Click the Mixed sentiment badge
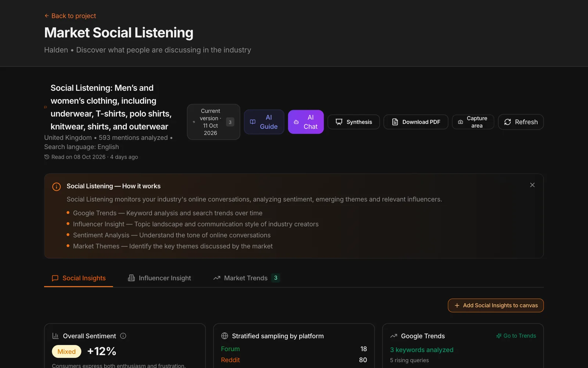The height and width of the screenshot is (368, 588). point(67,352)
